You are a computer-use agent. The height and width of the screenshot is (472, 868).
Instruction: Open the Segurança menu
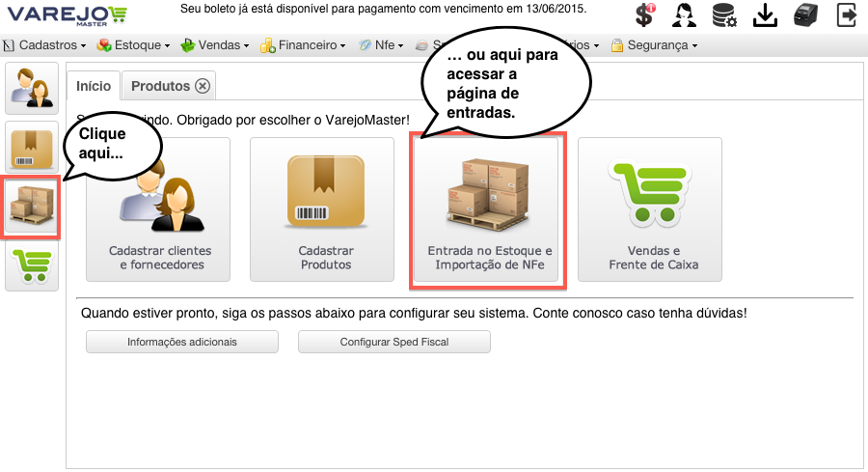(654, 45)
